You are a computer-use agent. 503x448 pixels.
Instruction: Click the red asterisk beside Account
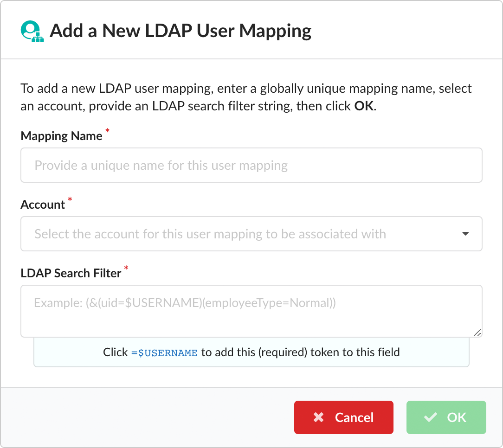click(70, 200)
